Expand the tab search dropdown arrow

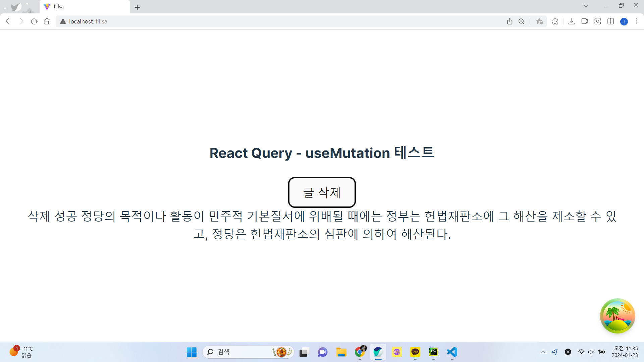(586, 6)
